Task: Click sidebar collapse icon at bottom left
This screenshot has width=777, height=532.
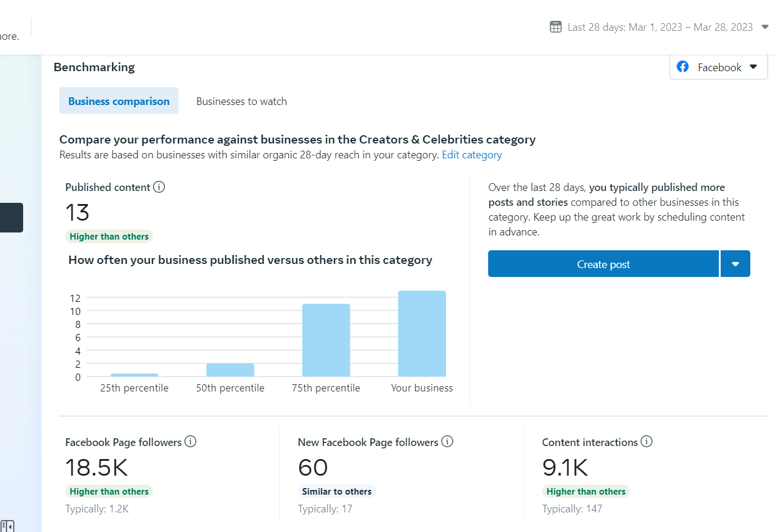Action: [x=7, y=526]
